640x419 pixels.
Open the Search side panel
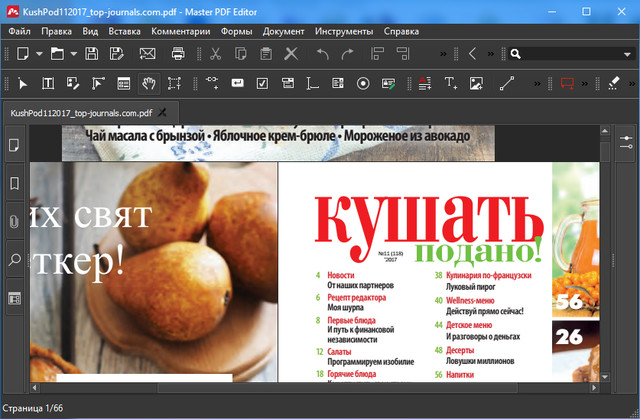(14, 259)
